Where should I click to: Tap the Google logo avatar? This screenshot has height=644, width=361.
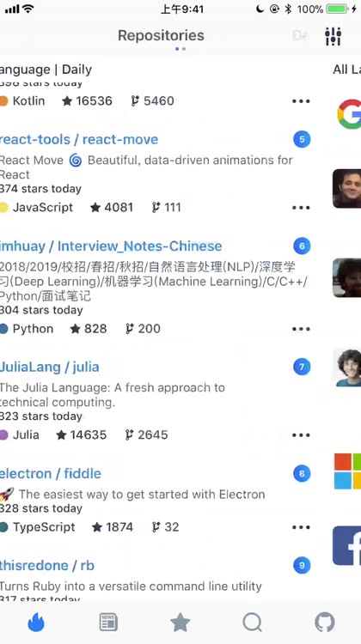click(x=349, y=113)
